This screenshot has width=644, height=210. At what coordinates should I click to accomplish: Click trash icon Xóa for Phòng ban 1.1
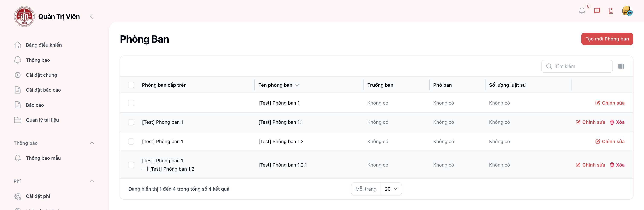(617, 122)
